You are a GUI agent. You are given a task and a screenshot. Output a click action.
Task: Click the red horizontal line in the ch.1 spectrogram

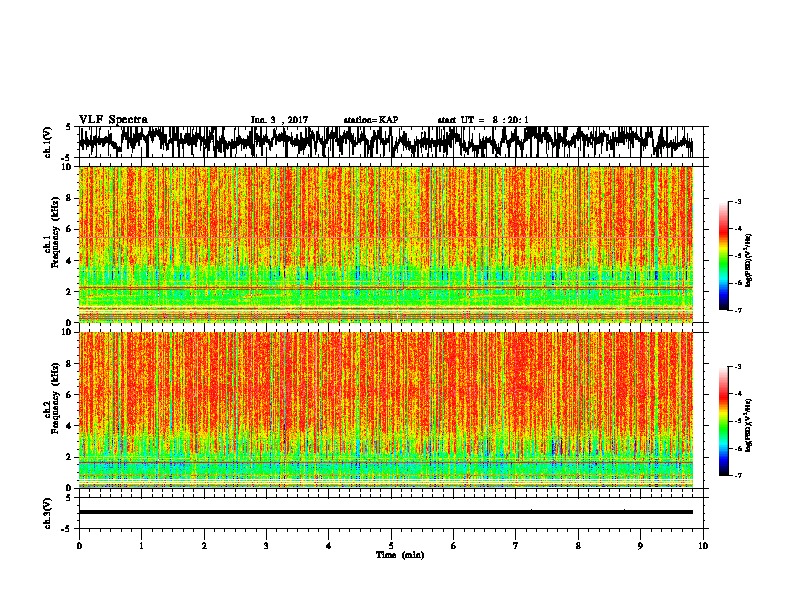point(385,288)
